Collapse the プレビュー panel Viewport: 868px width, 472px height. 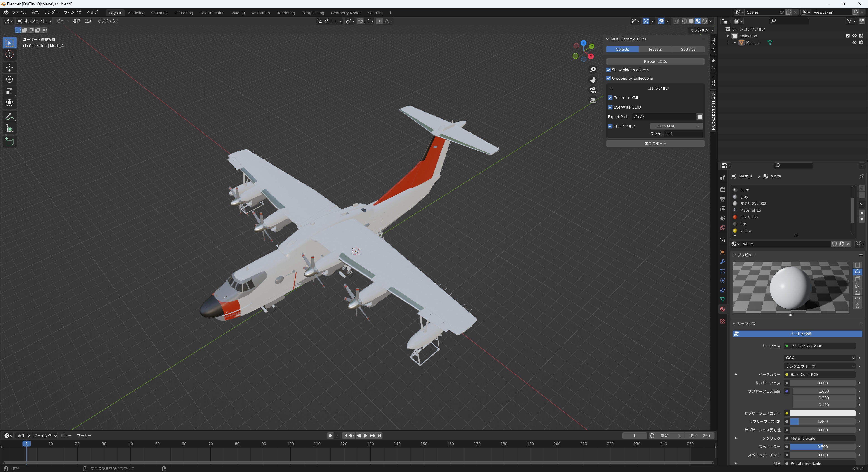point(734,255)
